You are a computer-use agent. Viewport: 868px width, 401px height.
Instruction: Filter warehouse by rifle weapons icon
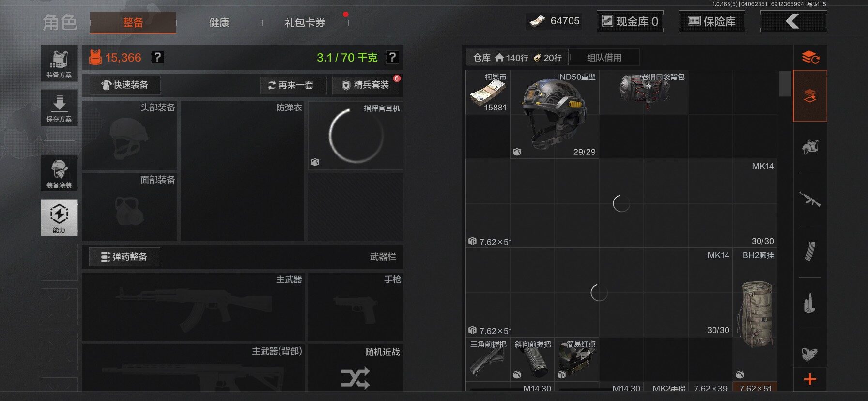[x=809, y=199]
